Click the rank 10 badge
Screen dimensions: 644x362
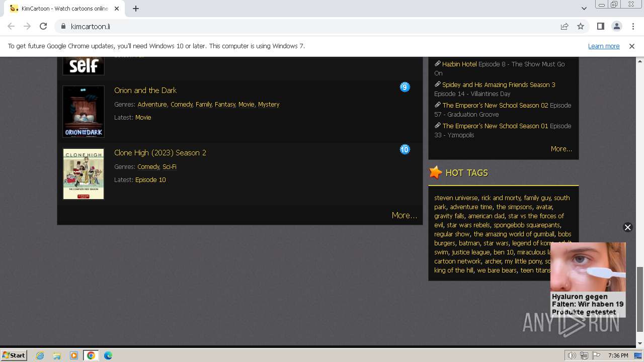pos(405,149)
